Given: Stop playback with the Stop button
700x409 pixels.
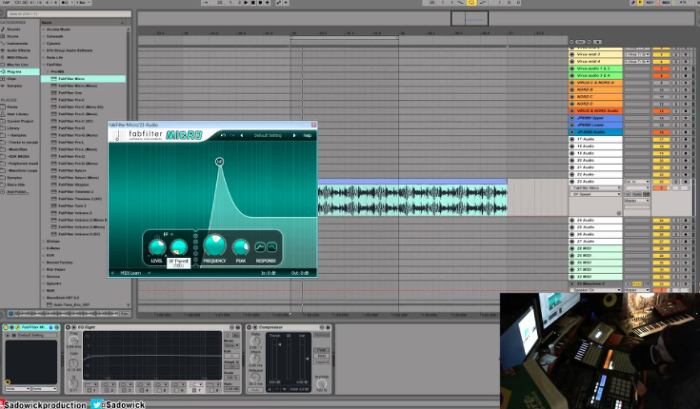Looking at the screenshot, I should [x=253, y=3].
